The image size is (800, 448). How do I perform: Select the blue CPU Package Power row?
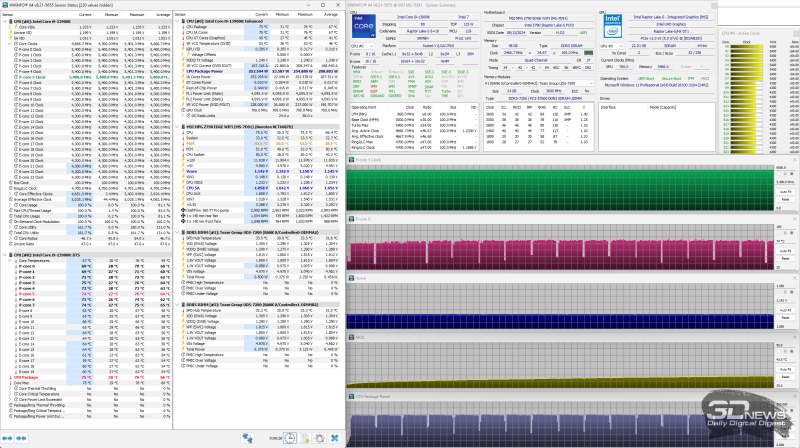(x=258, y=71)
